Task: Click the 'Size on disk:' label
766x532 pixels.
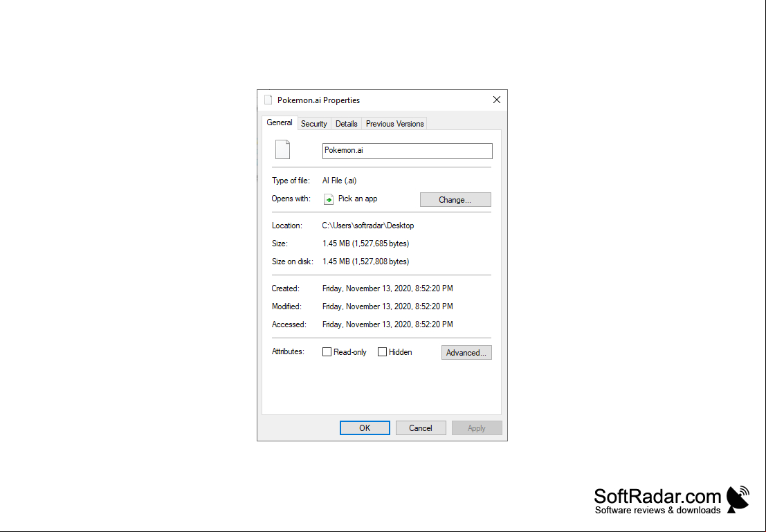Action: pyautogui.click(x=292, y=262)
